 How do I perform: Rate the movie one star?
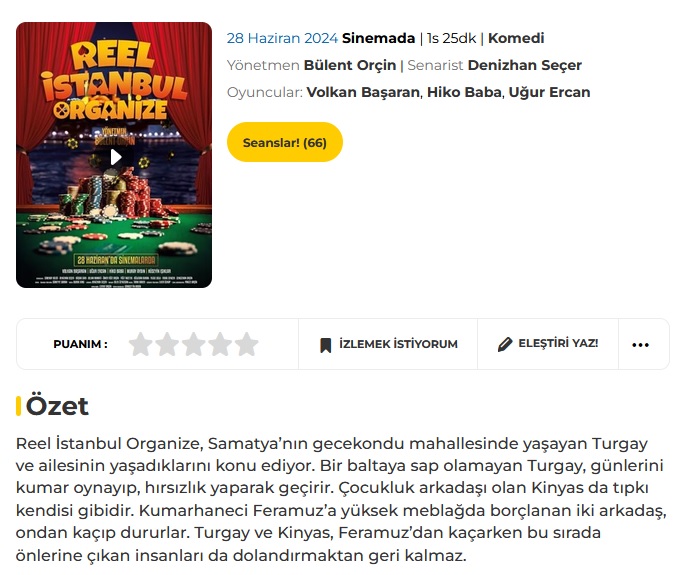point(140,344)
